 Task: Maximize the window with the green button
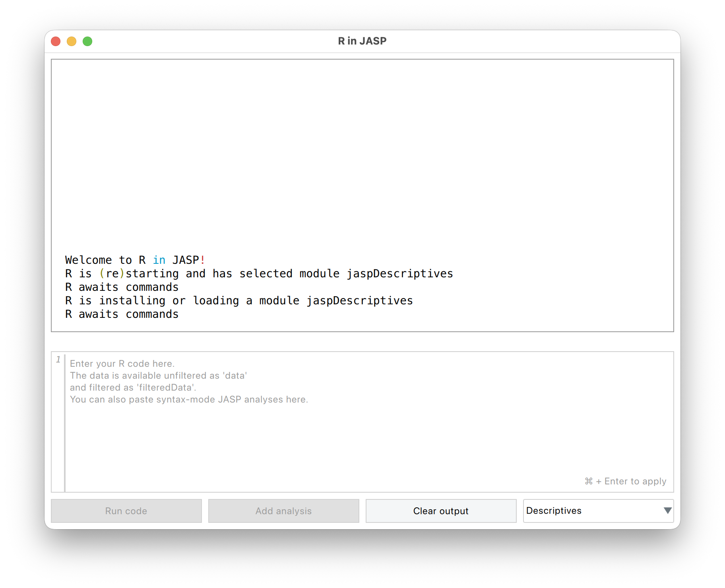pyautogui.click(x=87, y=41)
